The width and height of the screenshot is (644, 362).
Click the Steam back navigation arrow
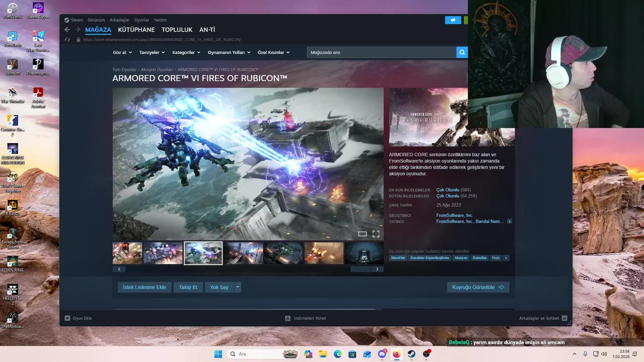click(67, 30)
